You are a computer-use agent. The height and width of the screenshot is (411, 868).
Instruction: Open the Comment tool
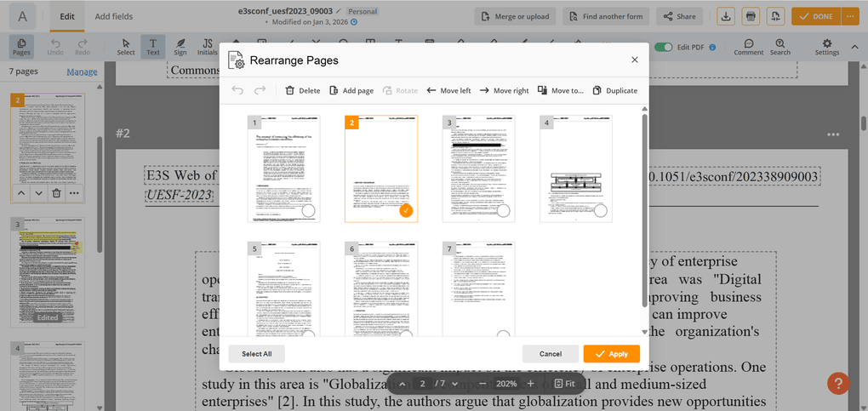click(748, 47)
